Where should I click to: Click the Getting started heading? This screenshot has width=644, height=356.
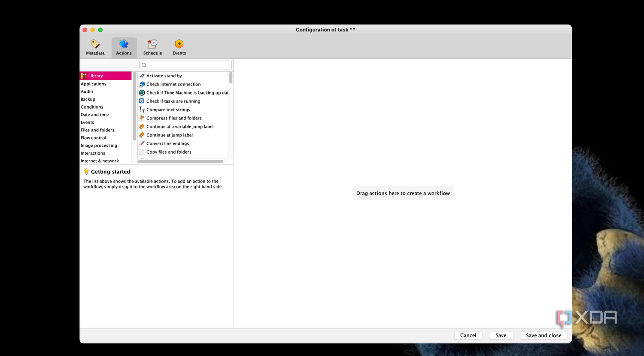point(110,172)
